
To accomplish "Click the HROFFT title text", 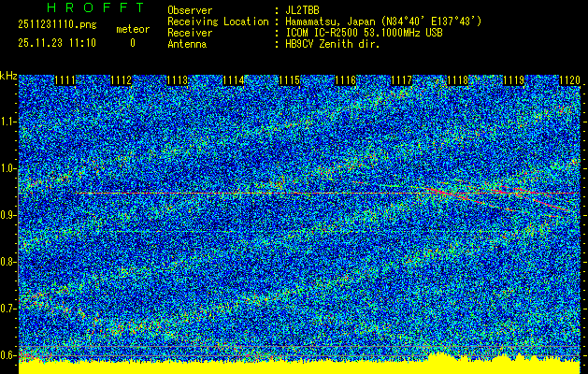I will pyautogui.click(x=82, y=8).
